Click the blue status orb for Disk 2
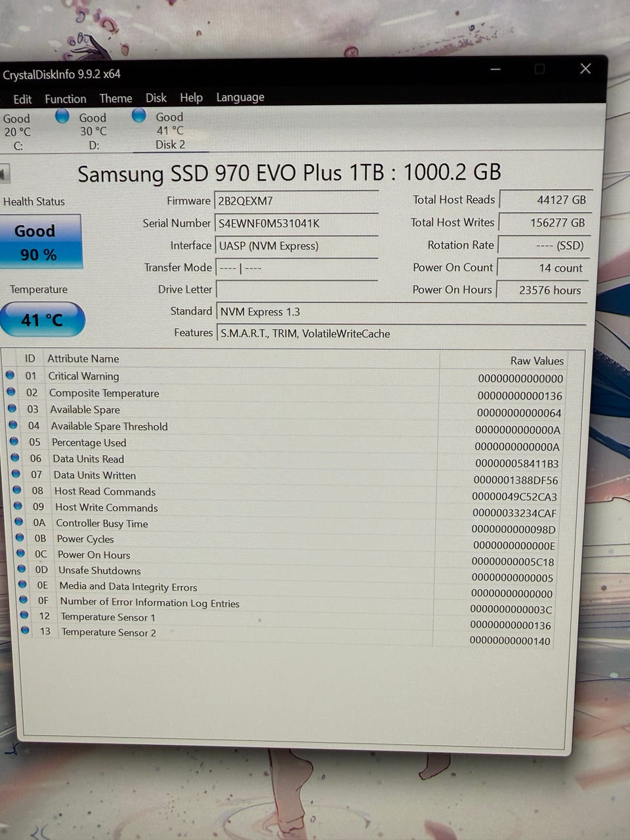The image size is (630, 840). (138, 115)
